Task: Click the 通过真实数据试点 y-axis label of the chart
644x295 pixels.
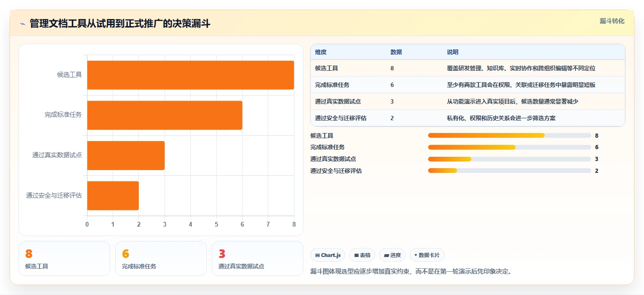Action: click(x=57, y=155)
